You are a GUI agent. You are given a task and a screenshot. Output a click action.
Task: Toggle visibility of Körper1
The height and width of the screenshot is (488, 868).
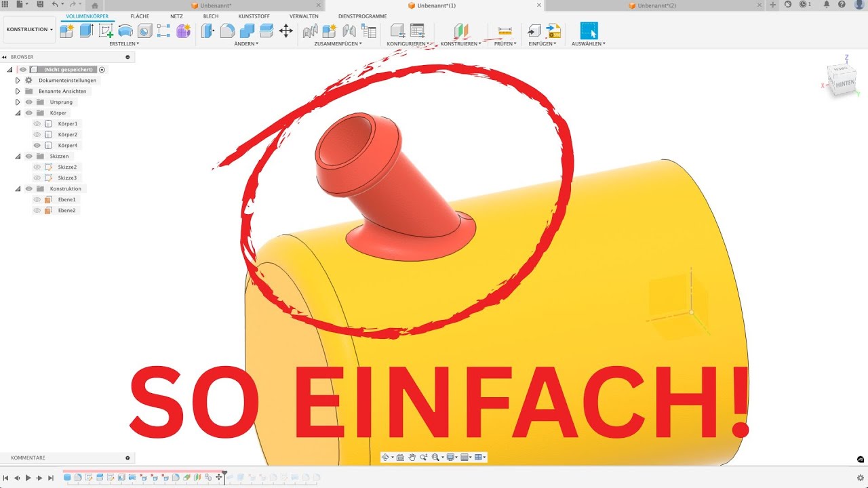(37, 123)
